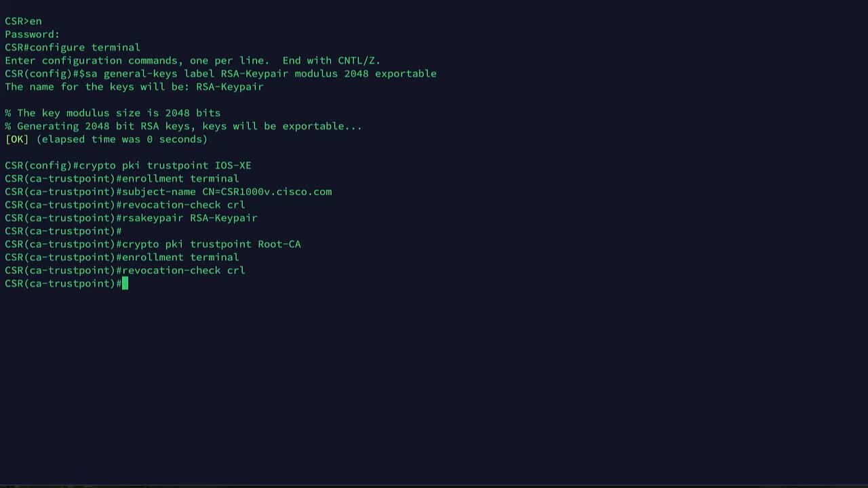Click the 'Password:' prompt line

tap(32, 34)
